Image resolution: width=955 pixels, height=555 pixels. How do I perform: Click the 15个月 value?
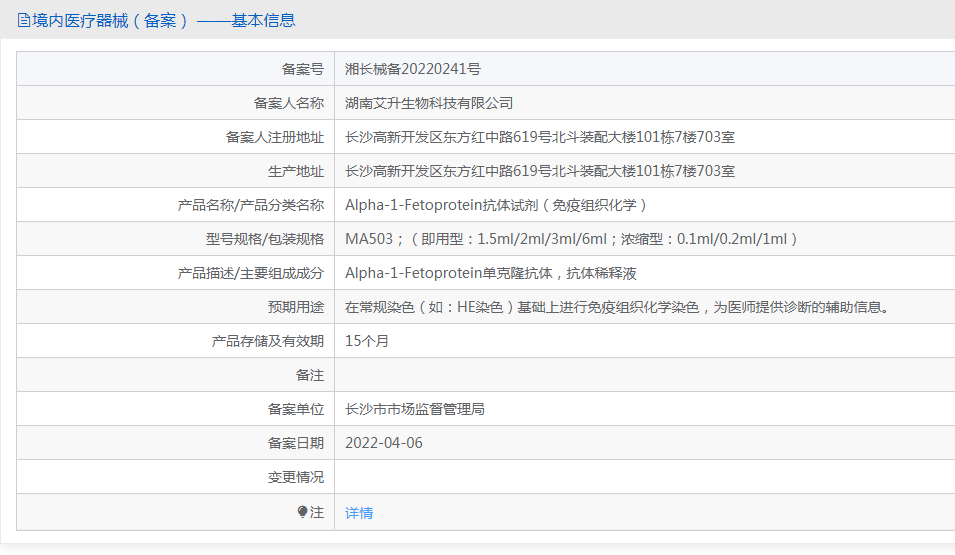tap(367, 341)
